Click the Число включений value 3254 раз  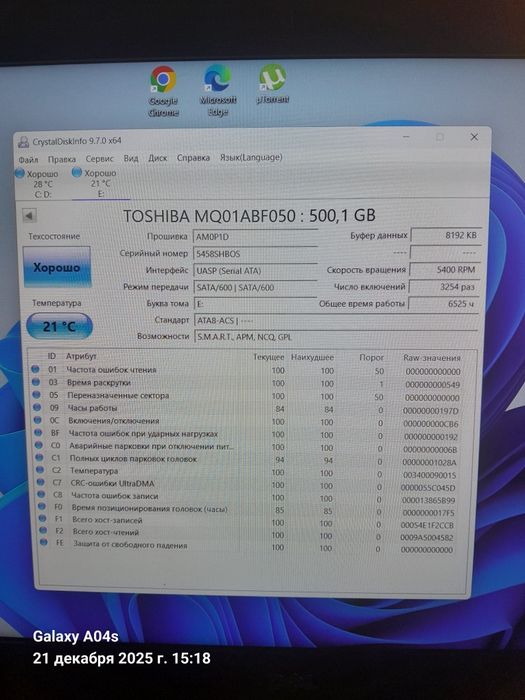(x=444, y=287)
